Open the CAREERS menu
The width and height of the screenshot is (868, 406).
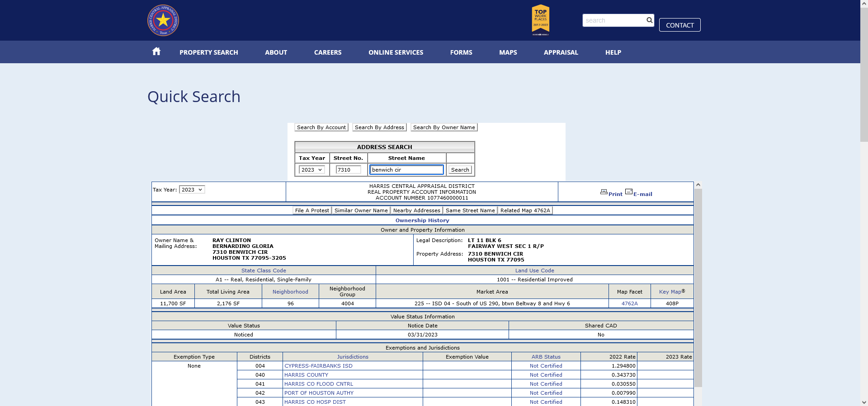pyautogui.click(x=328, y=52)
